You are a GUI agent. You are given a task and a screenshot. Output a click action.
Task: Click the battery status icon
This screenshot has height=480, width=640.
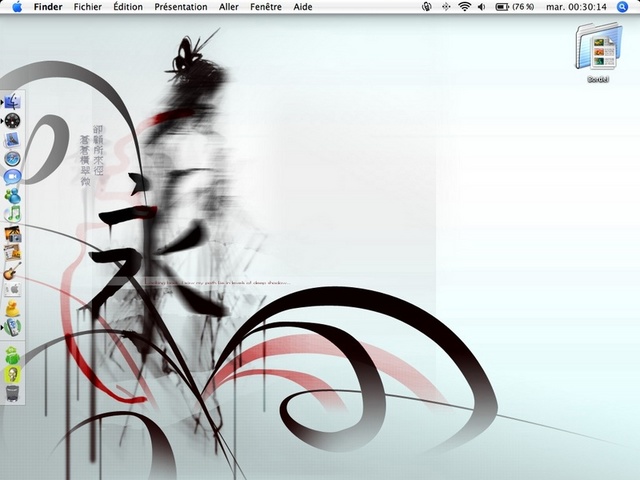tap(502, 7)
